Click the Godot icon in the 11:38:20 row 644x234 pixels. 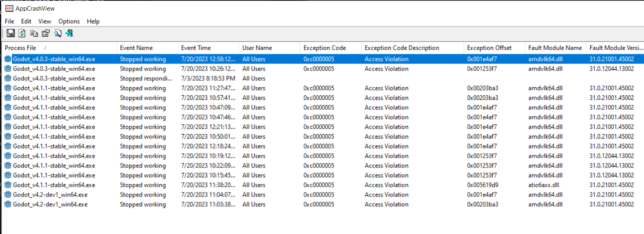pos(8,185)
